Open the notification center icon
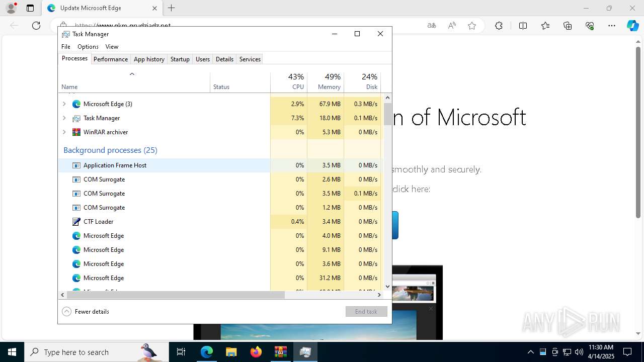Viewport: 644px width, 362px height. coord(627,352)
